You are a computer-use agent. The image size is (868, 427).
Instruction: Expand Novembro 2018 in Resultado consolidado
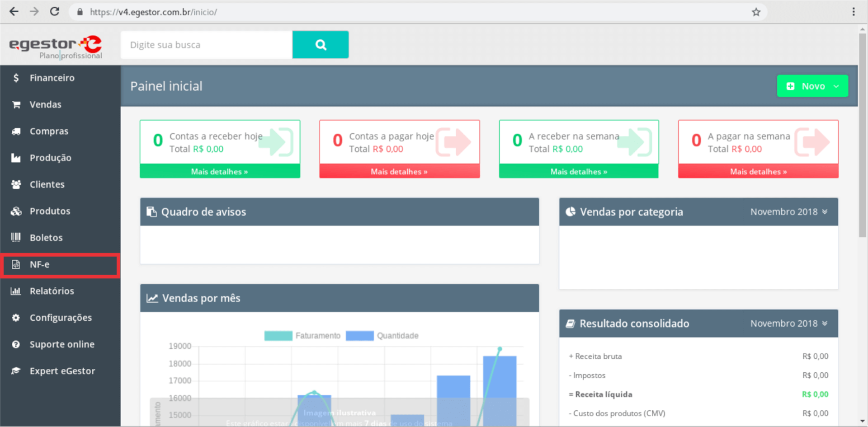(x=788, y=324)
